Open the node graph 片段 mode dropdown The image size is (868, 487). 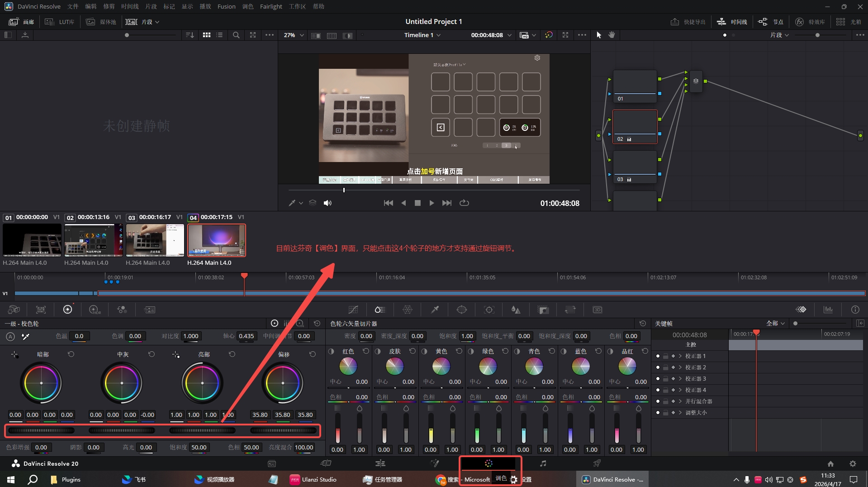pyautogui.click(x=780, y=35)
